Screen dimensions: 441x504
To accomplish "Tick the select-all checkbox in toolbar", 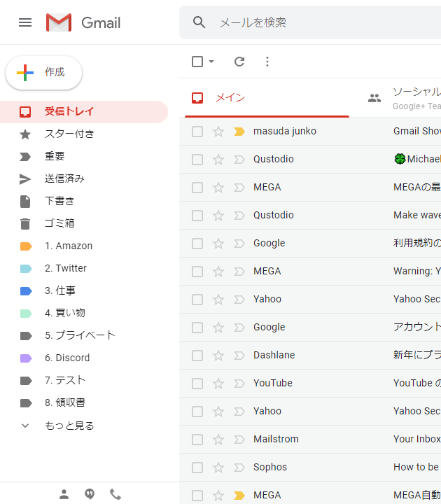I will [x=197, y=62].
